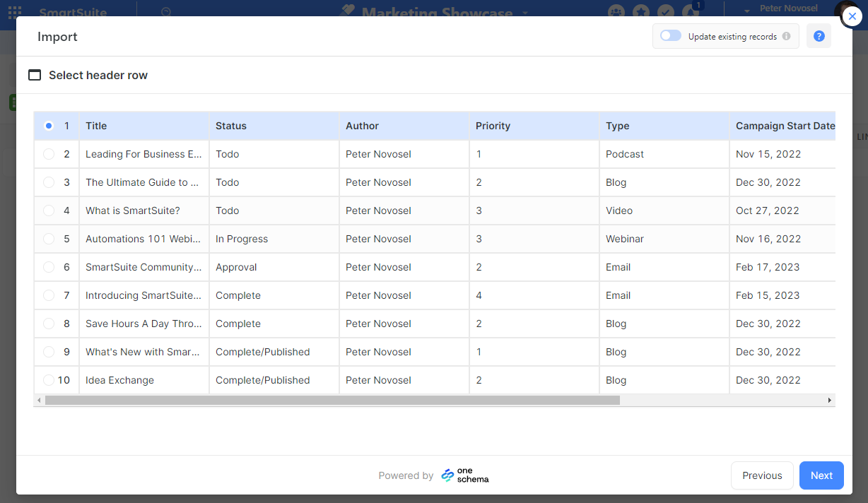Click the 'Leading For Business E...' title cell

pyautogui.click(x=144, y=154)
